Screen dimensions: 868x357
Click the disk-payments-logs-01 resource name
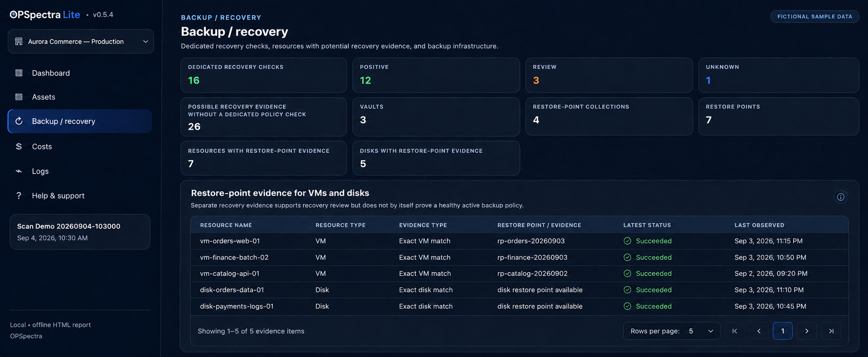(237, 306)
